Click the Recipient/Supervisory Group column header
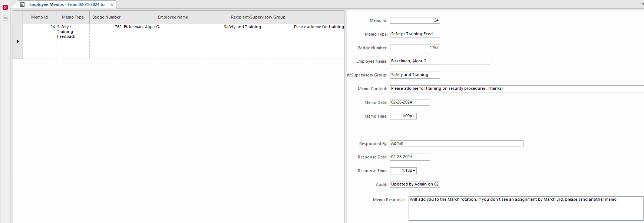The image size is (644, 223). coord(258,17)
